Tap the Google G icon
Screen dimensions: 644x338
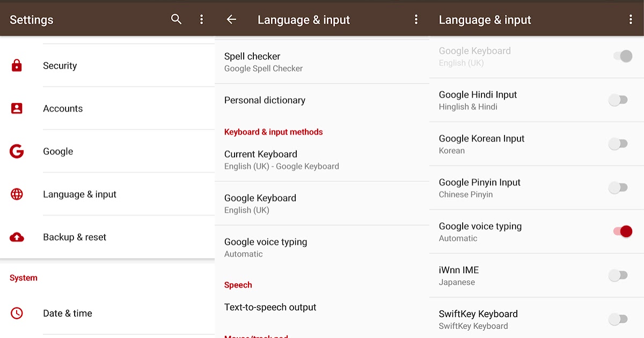pos(17,151)
